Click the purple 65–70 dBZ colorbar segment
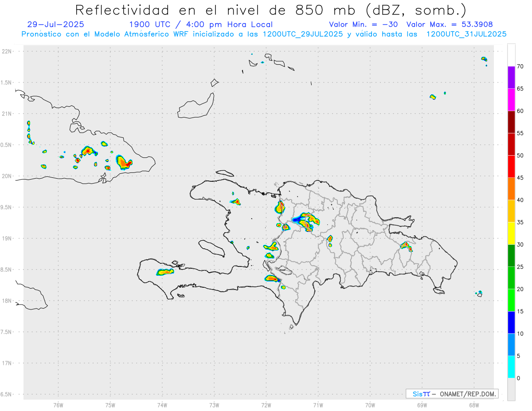The width and height of the screenshot is (532, 411). pyautogui.click(x=511, y=78)
